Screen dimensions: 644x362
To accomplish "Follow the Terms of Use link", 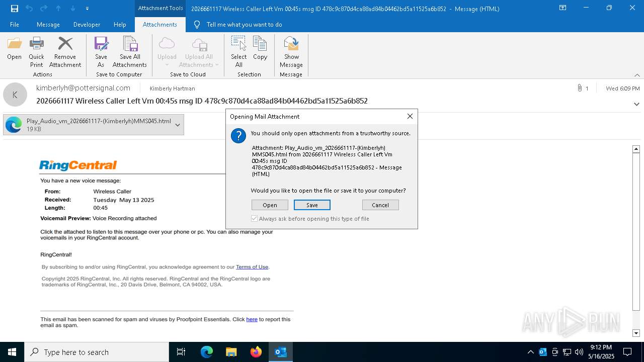I will click(x=252, y=267).
